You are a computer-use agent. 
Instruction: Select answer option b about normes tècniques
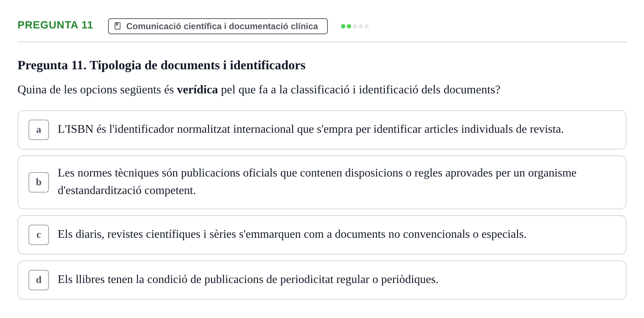tap(322, 182)
